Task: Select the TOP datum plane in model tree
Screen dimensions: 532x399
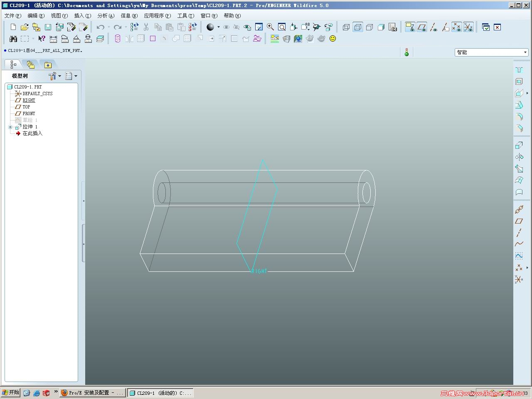Action: 26,107
